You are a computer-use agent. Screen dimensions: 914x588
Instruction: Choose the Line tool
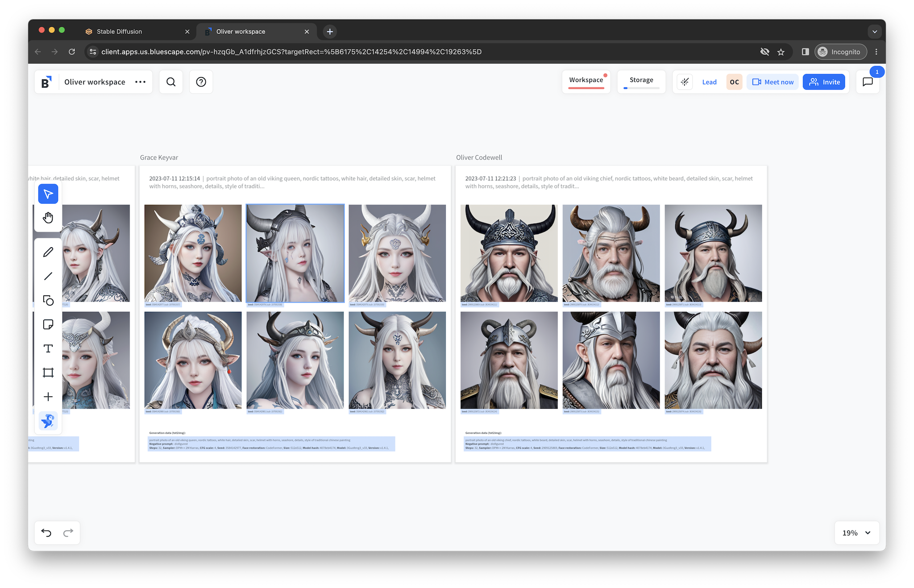pos(48,276)
